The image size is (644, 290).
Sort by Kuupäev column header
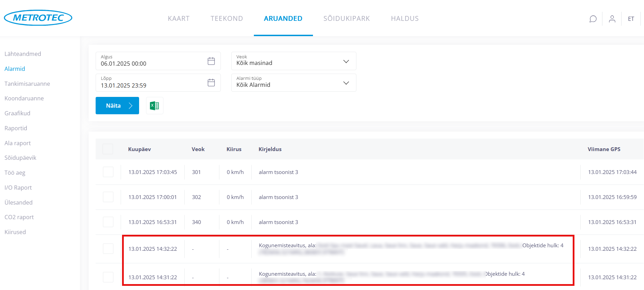[x=139, y=149]
